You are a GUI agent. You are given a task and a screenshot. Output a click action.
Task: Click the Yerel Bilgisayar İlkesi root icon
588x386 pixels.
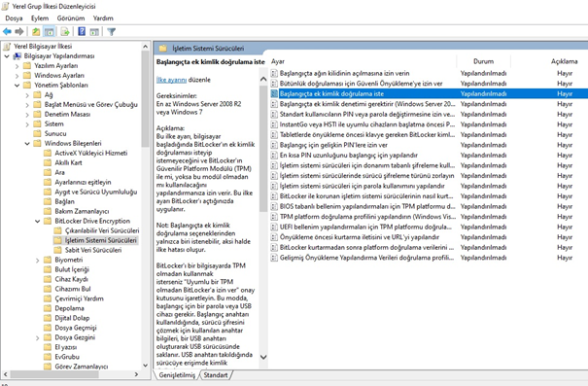pyautogui.click(x=7, y=46)
